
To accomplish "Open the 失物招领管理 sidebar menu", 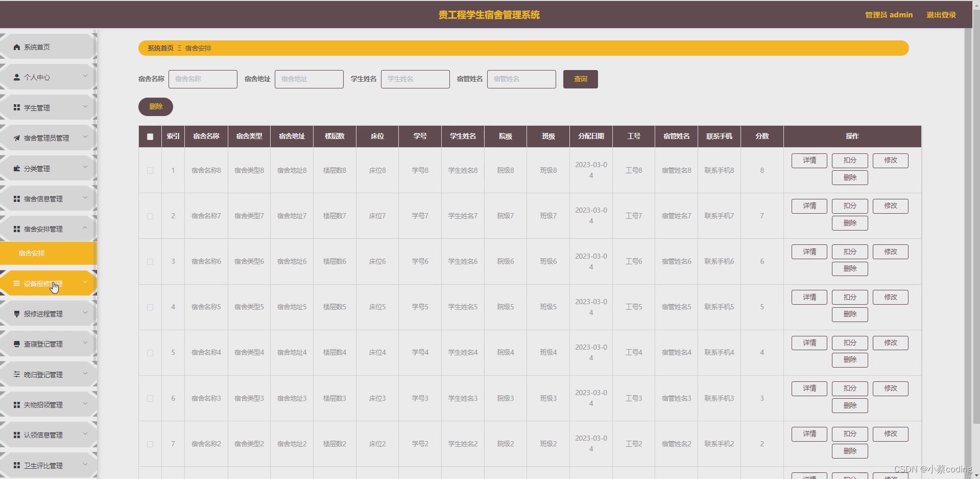I will (x=48, y=404).
